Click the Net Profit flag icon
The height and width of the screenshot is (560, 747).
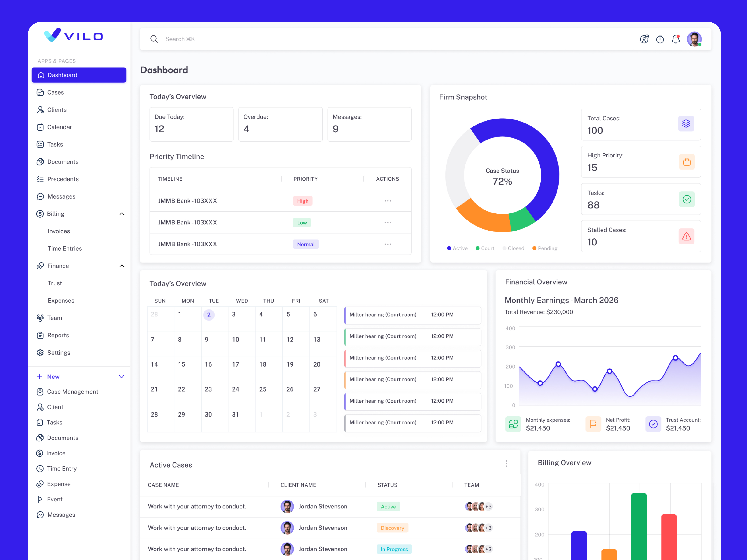(x=593, y=424)
